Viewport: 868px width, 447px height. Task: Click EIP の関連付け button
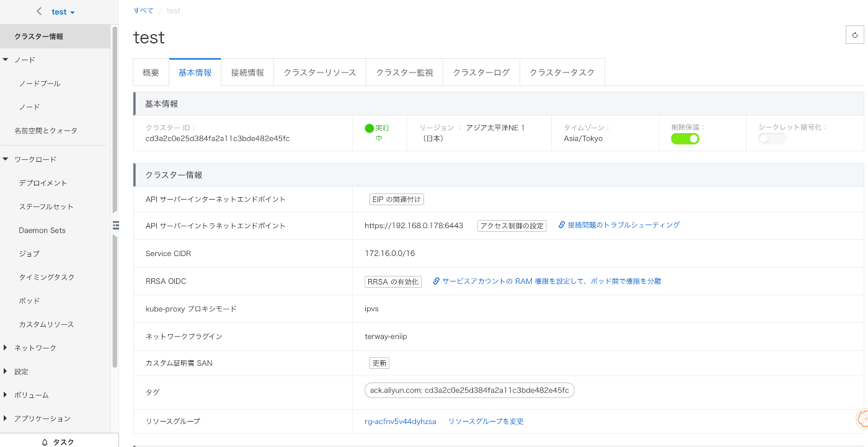click(397, 199)
